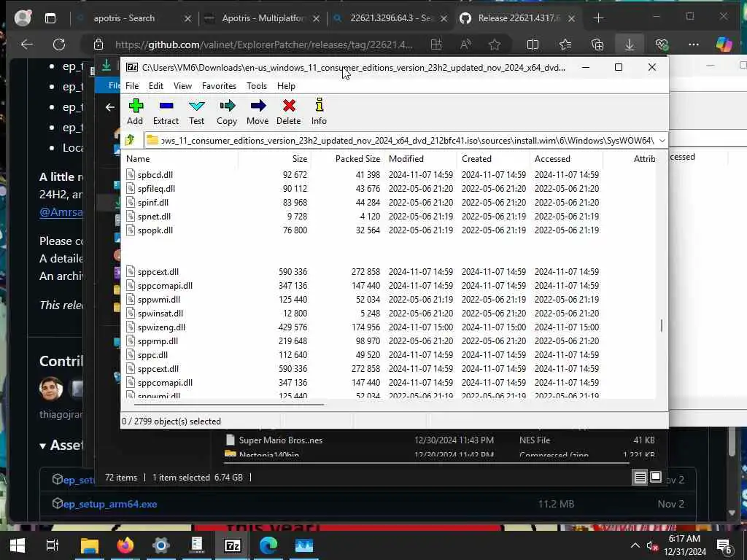Show hidden system tray icons
Screen dimensions: 747x560
click(x=635, y=545)
